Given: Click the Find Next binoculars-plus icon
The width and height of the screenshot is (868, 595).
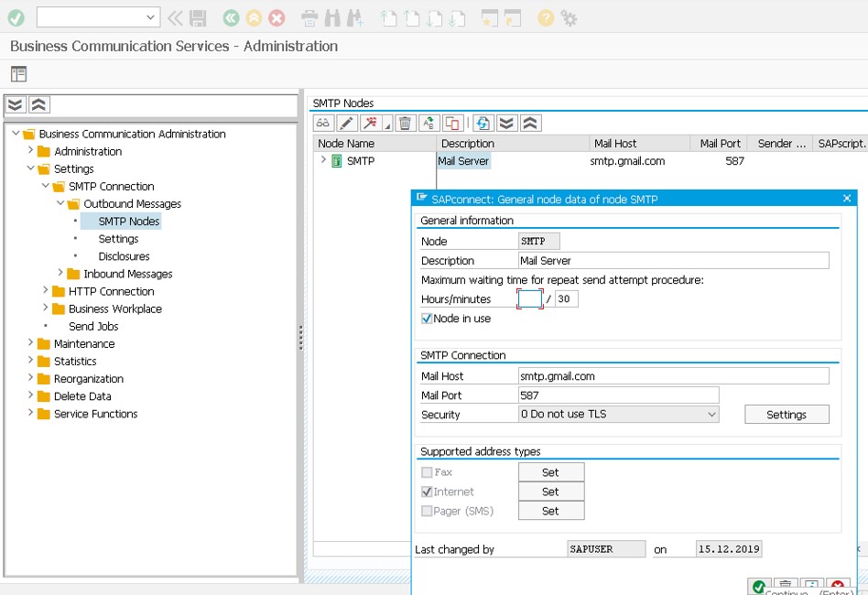Looking at the screenshot, I should tap(355, 18).
